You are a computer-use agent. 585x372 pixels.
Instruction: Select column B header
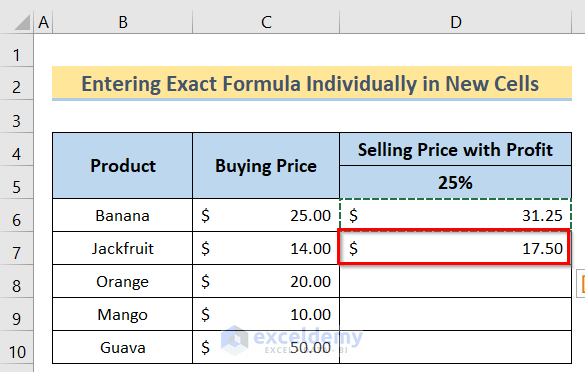pyautogui.click(x=123, y=22)
